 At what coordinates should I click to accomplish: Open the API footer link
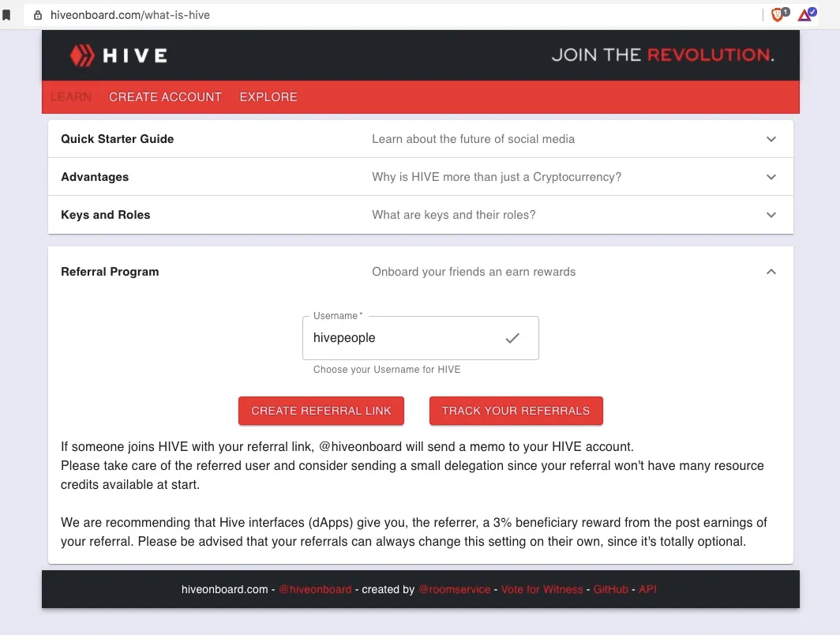click(x=647, y=589)
